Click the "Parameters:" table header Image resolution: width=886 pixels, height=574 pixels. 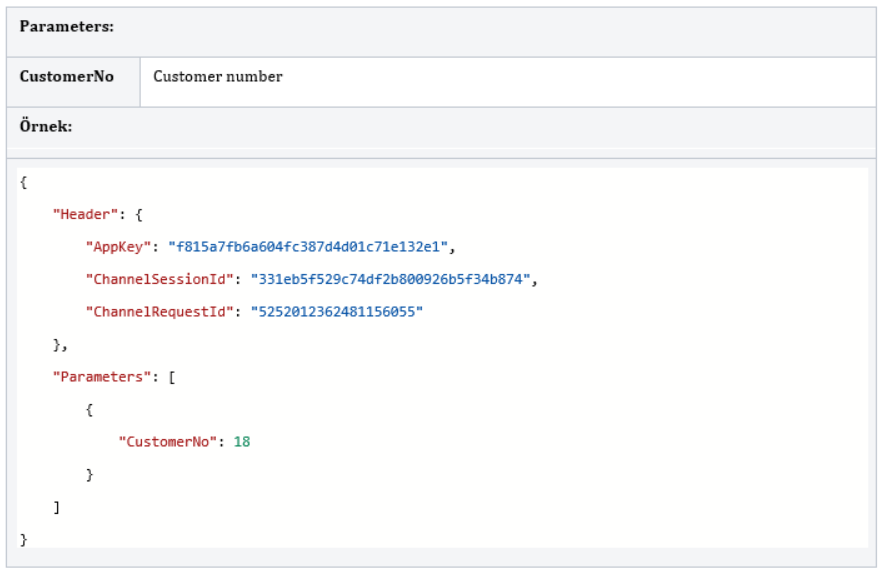(x=66, y=27)
